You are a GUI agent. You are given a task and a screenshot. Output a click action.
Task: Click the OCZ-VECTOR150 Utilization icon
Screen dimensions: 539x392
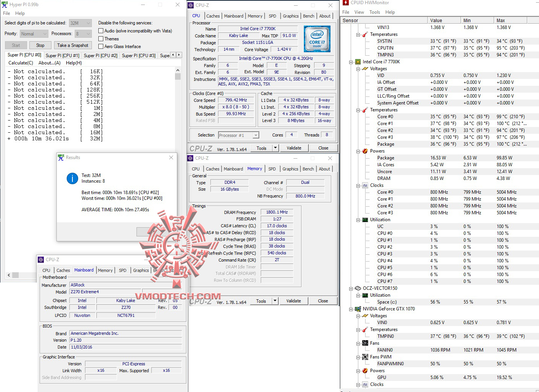[365, 295]
